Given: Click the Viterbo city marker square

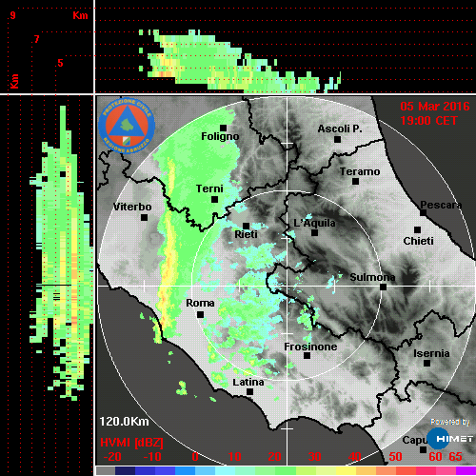Looking at the screenshot, I should (x=144, y=218).
